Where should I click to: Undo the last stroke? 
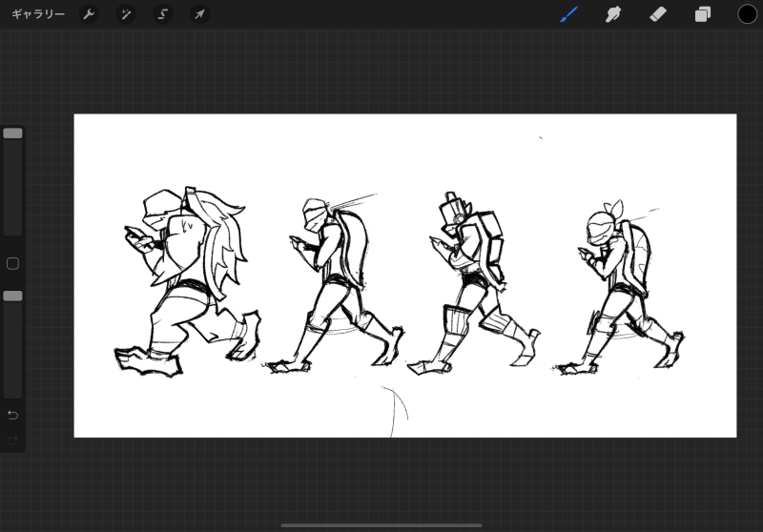click(x=12, y=415)
